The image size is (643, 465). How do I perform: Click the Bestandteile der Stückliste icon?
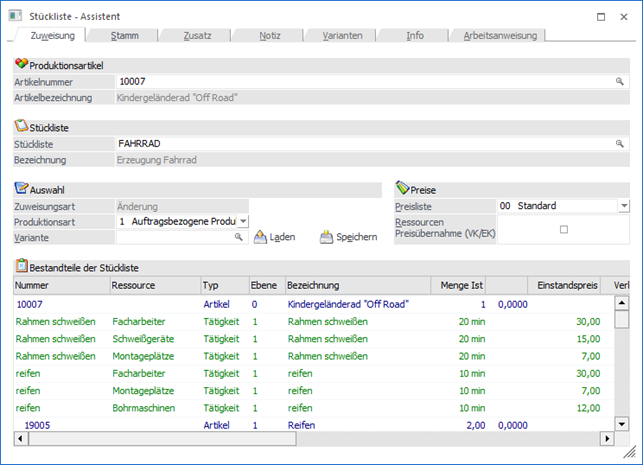pyautogui.click(x=21, y=267)
